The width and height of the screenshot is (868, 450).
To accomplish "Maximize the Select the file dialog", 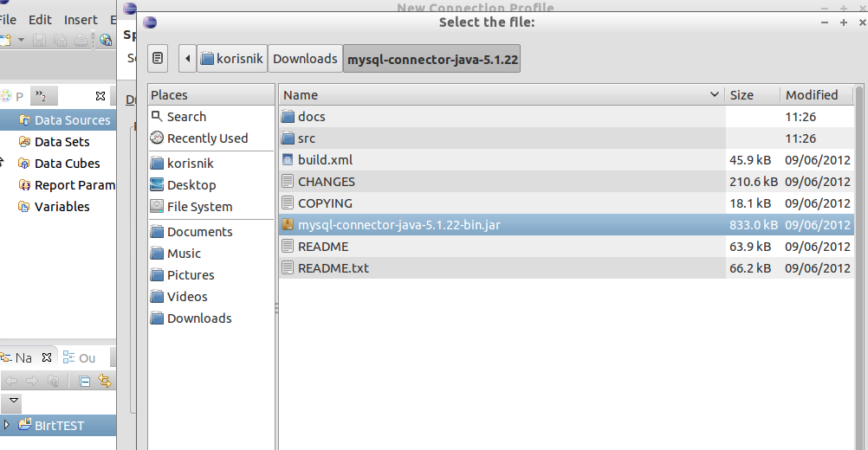I will (844, 22).
